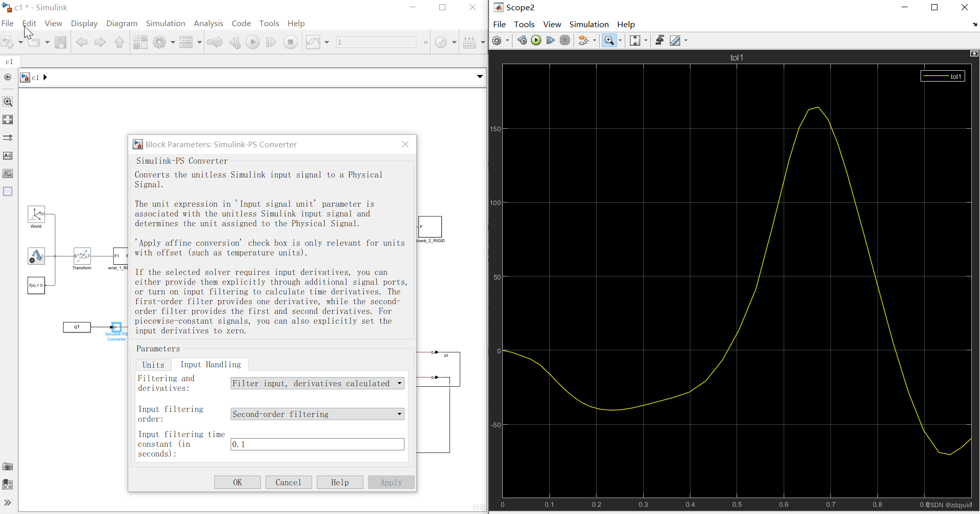Click OK in Block Parameters dialog
The image size is (980, 514).
click(x=237, y=482)
